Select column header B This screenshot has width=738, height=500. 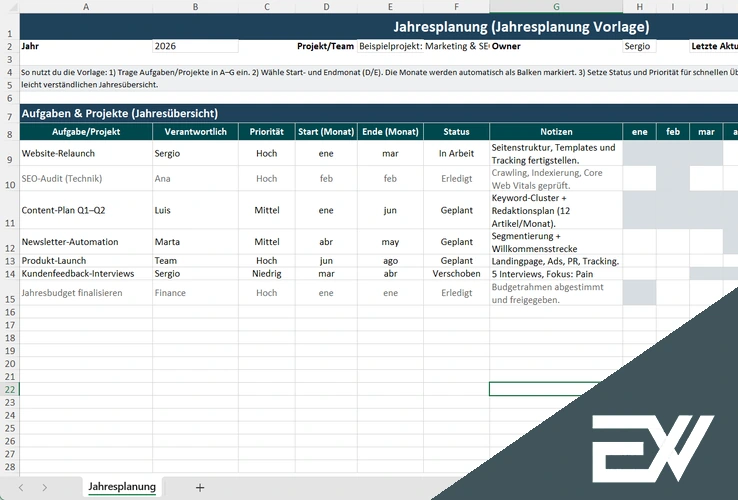pyautogui.click(x=195, y=7)
